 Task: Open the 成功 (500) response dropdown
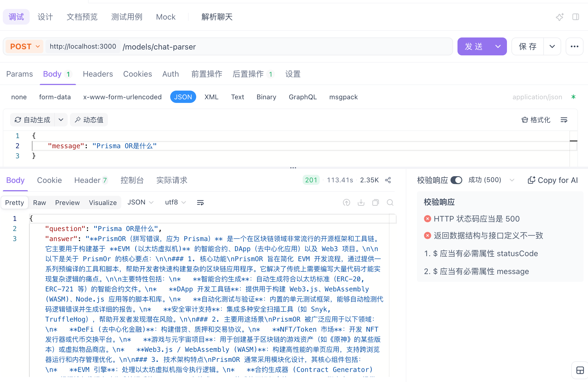(491, 180)
